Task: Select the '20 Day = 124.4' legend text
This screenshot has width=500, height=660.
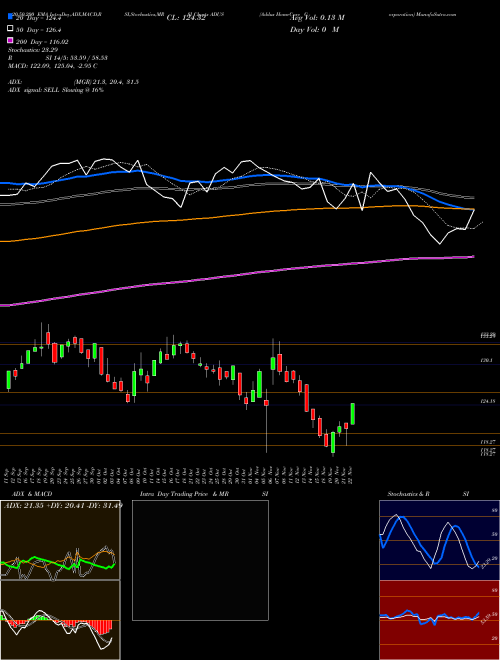Action: 37,18
